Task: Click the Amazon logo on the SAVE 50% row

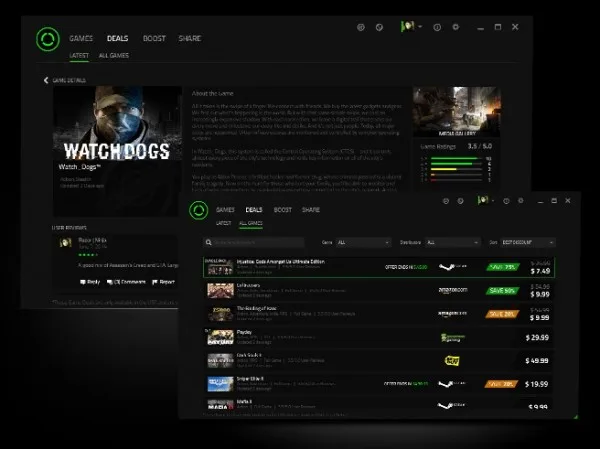Action: click(x=453, y=290)
